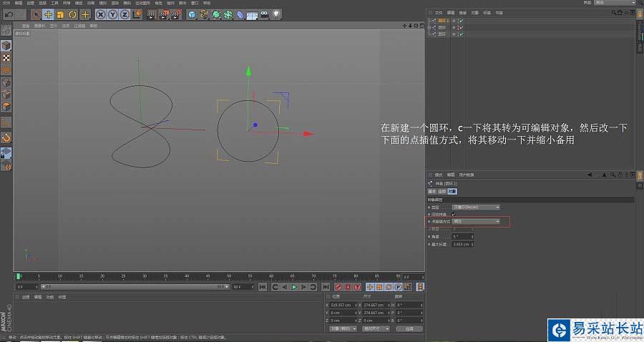
Task: Click the red Record Keyframe button
Action: coord(338,287)
